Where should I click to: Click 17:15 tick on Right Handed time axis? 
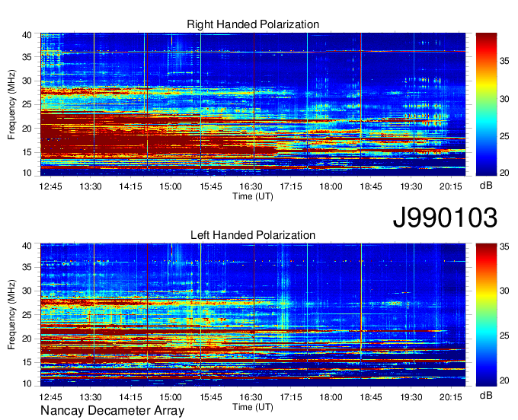(291, 186)
